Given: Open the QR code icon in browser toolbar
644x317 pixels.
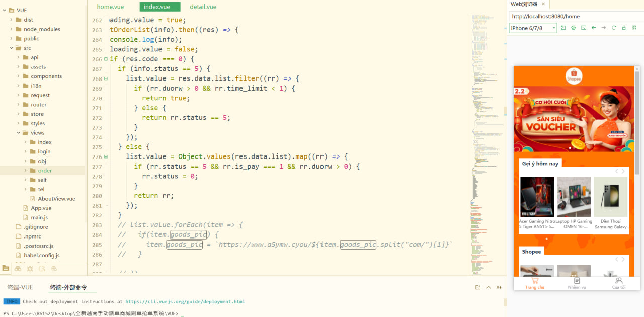Looking at the screenshot, I should (x=634, y=28).
